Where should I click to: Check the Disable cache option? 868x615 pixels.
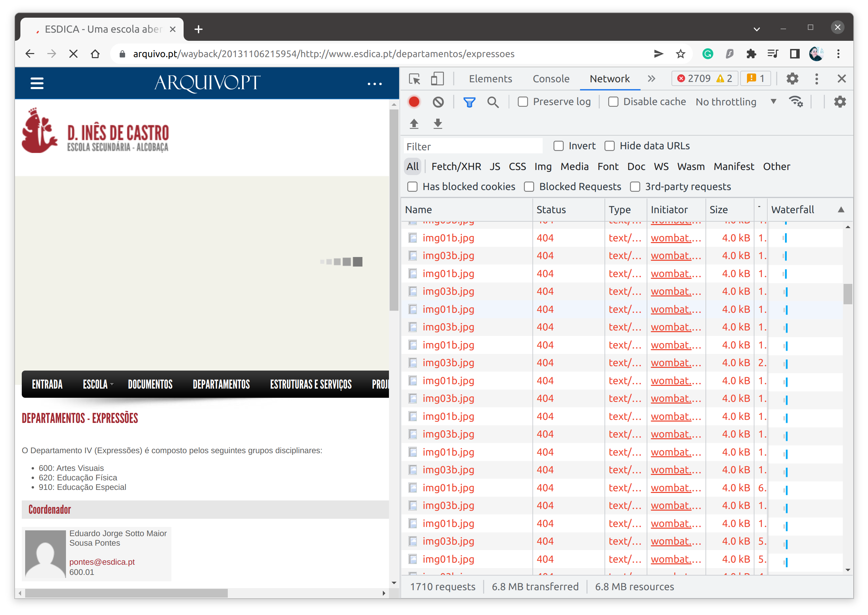[613, 102]
